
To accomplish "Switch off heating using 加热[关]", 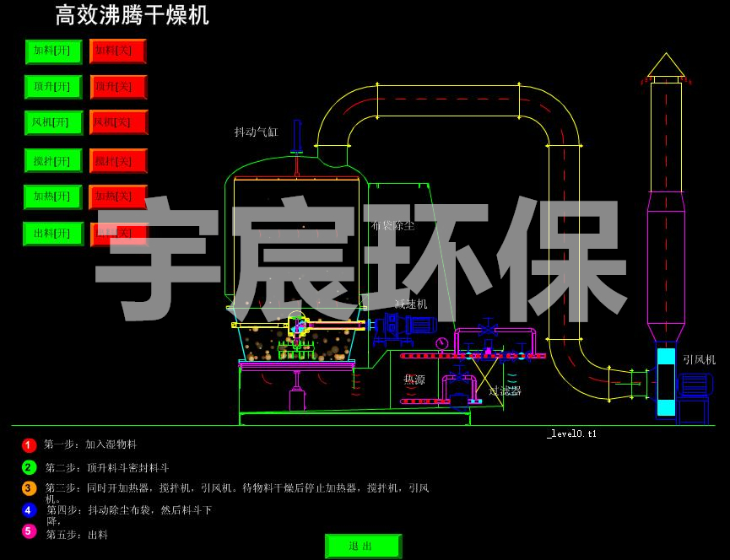I will (118, 197).
